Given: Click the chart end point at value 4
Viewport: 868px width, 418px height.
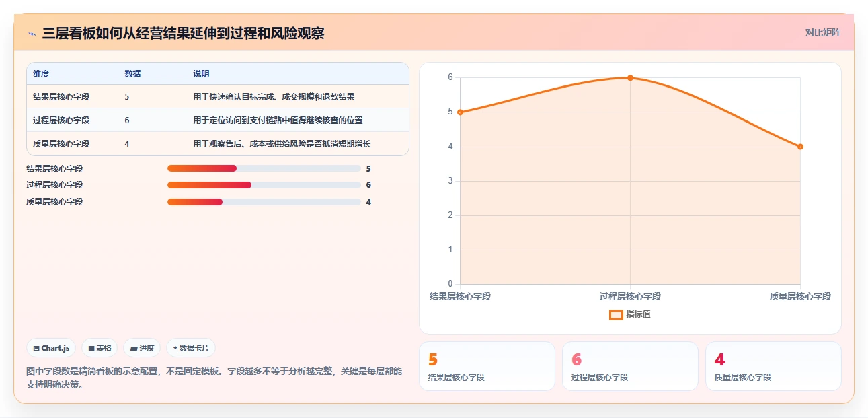Looking at the screenshot, I should pos(800,147).
